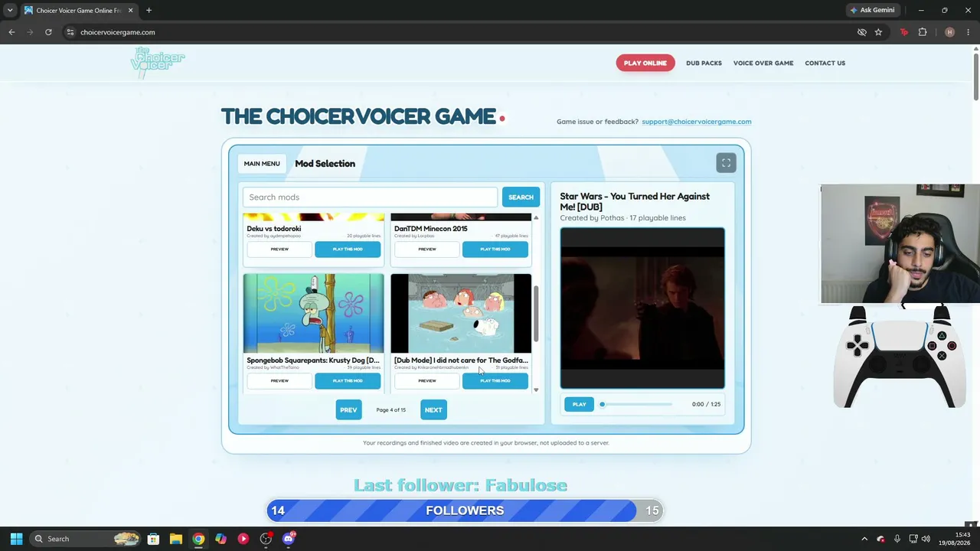980x551 pixels.
Task: Open Discord from the taskbar
Action: (x=289, y=539)
